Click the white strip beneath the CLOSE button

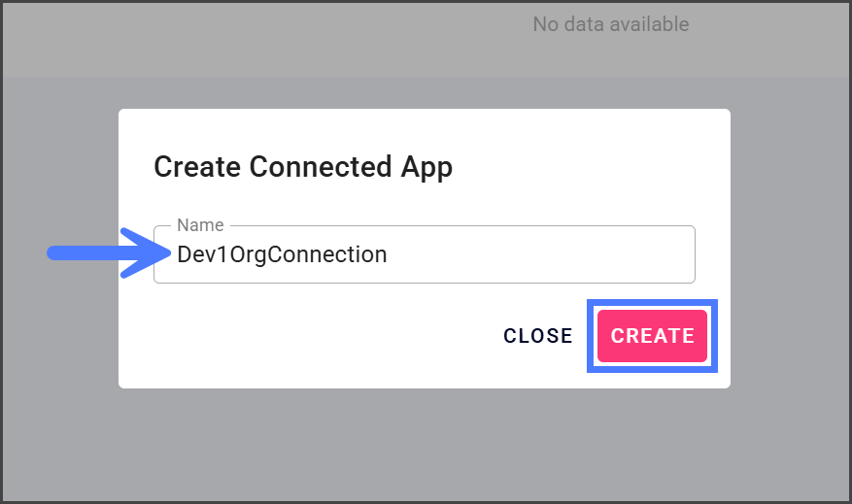coord(537,375)
